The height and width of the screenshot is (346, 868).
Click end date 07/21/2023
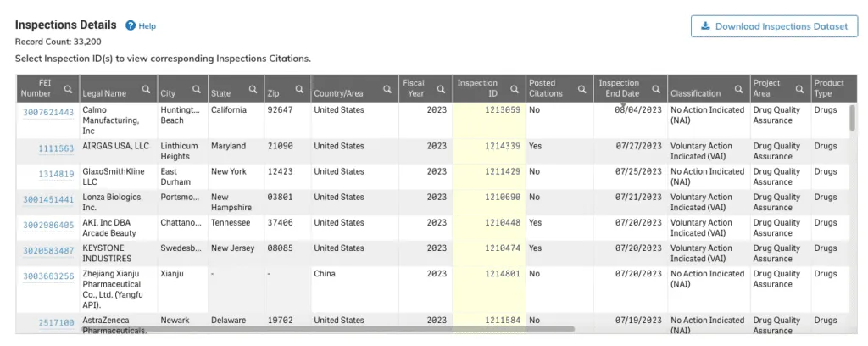[639, 197]
